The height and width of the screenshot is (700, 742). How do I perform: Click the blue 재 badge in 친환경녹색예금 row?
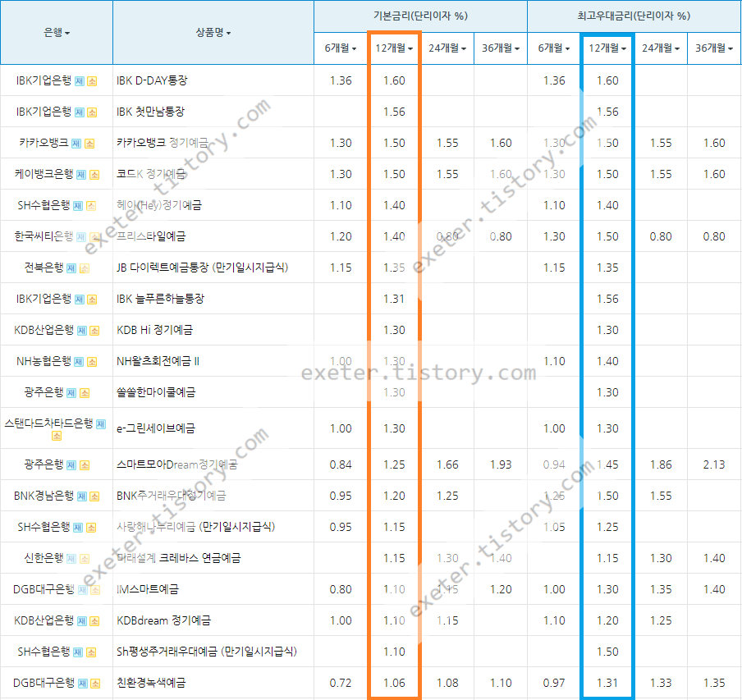(83, 684)
